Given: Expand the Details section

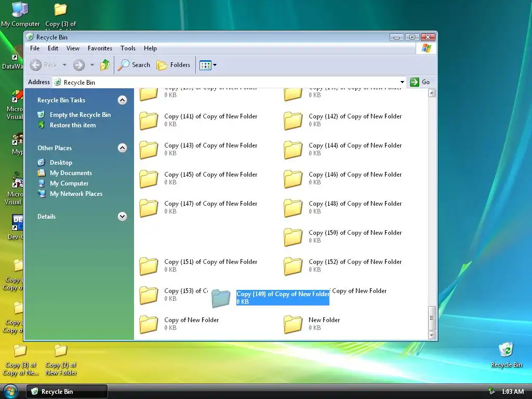Looking at the screenshot, I should [122, 217].
